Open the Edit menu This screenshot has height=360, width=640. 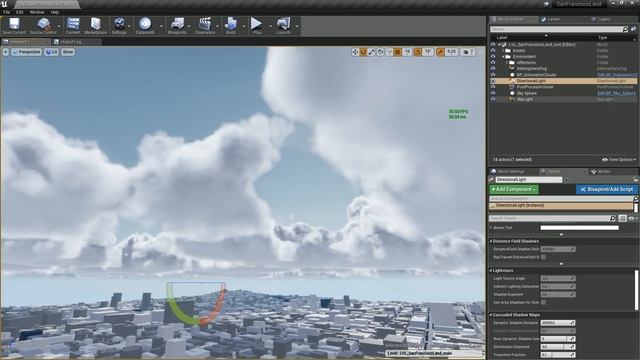(x=20, y=12)
